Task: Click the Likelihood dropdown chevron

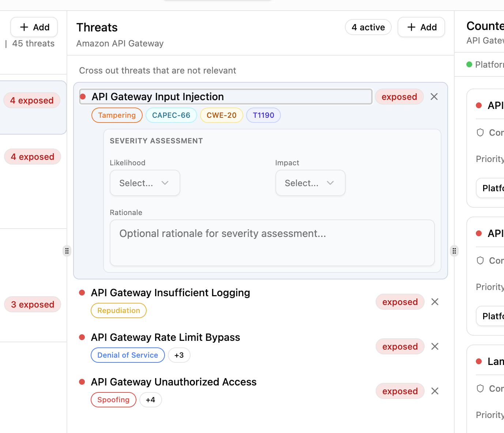Action: click(x=165, y=183)
